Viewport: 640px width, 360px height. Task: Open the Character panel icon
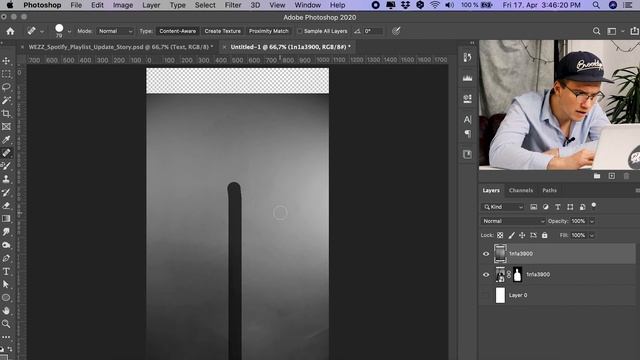click(467, 119)
